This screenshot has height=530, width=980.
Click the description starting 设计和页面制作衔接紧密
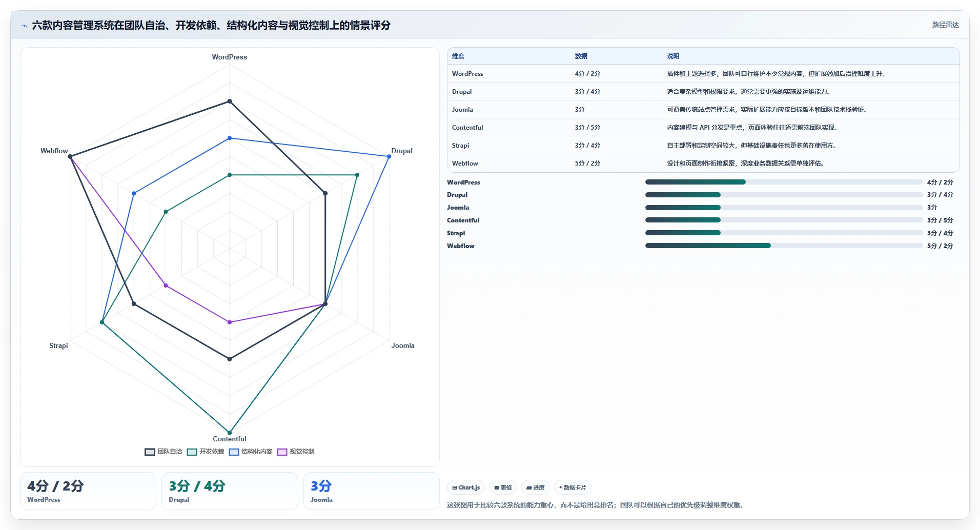coord(746,164)
